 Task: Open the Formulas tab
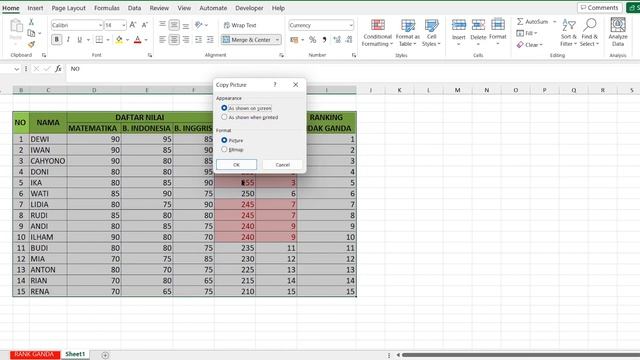[107, 8]
